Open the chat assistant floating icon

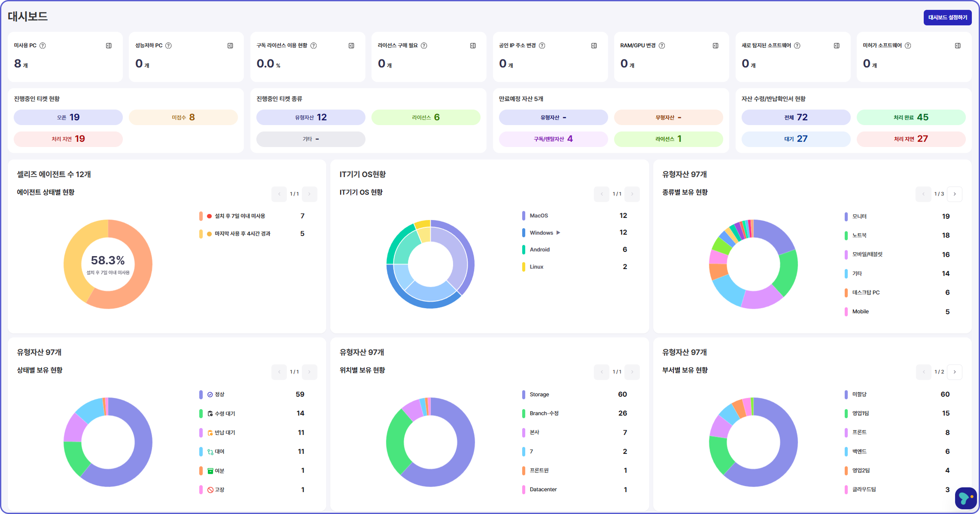965,498
